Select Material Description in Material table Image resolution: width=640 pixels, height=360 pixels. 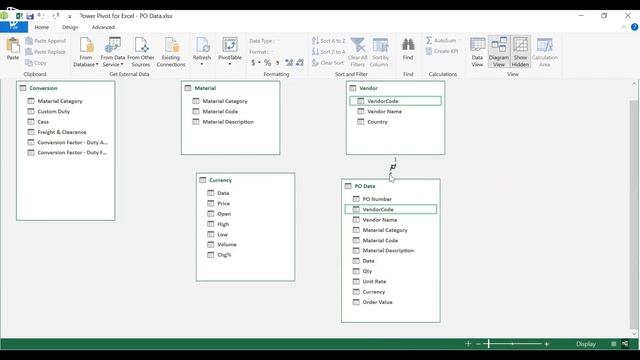228,122
